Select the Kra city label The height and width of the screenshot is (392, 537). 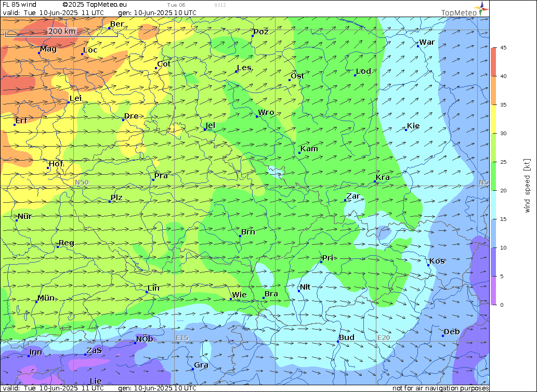383,177
